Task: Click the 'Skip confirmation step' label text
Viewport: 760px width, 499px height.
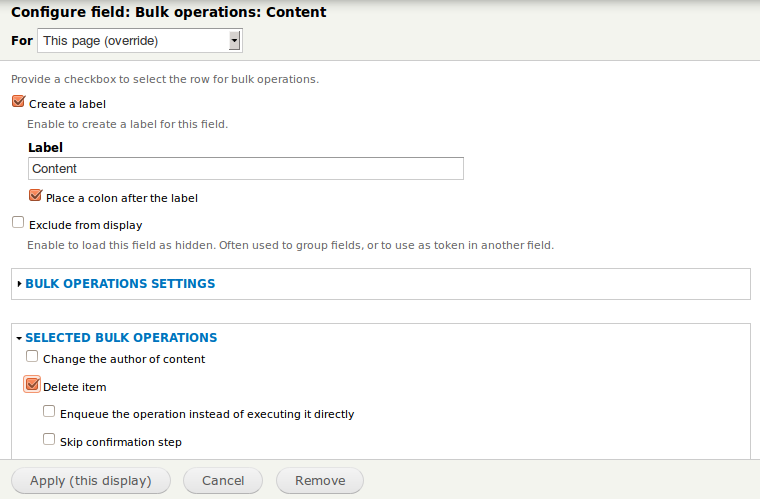Action: [121, 442]
